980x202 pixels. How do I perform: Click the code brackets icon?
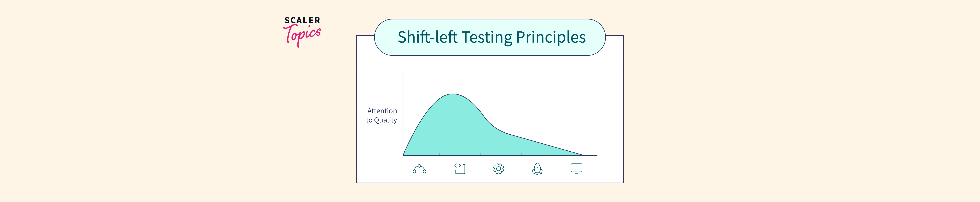click(x=460, y=168)
